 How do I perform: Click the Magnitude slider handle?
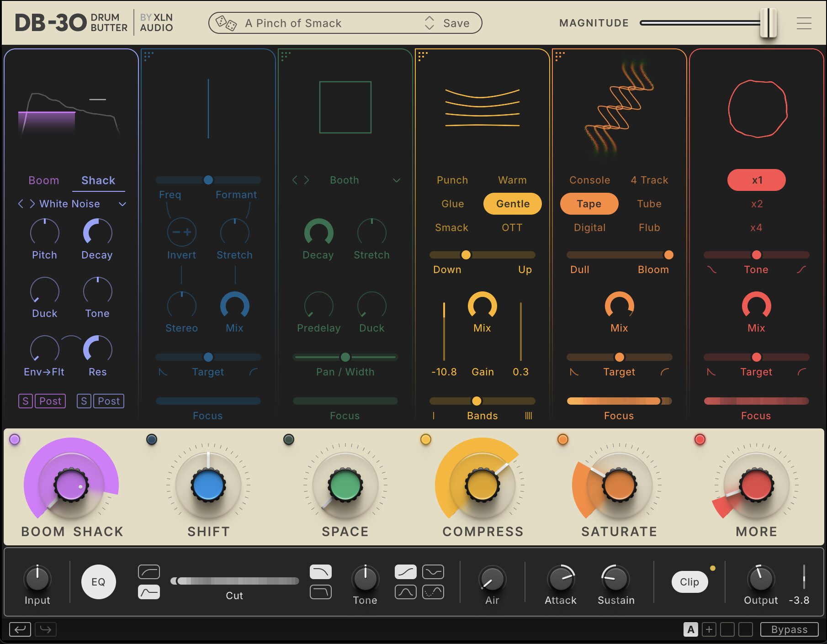click(768, 23)
